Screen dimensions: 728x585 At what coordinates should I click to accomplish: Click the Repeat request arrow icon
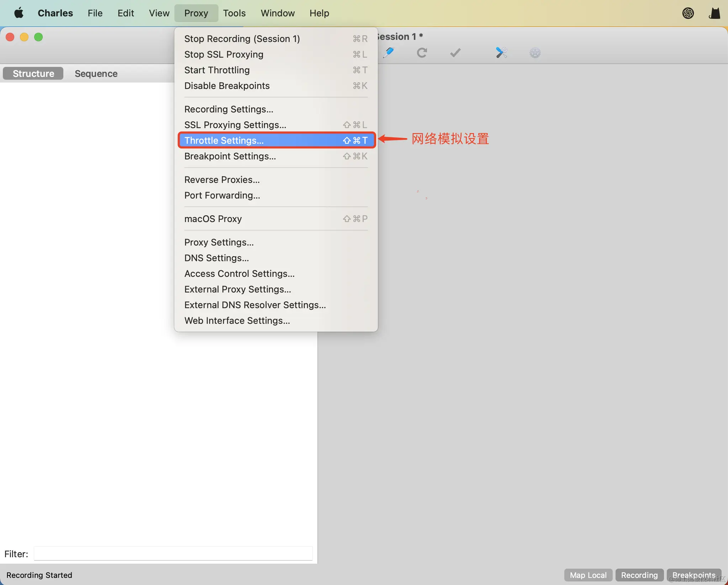(422, 53)
